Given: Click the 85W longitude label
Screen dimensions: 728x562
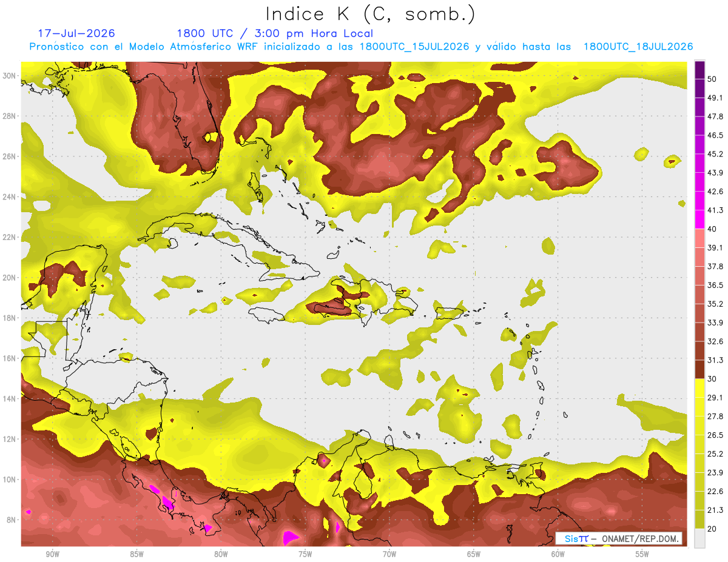Looking at the screenshot, I should click(x=136, y=554).
